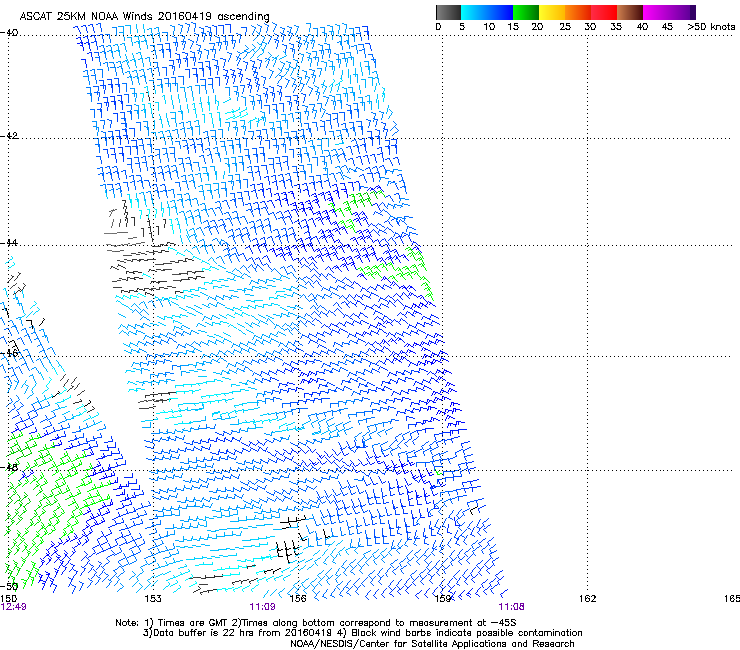Click the latitude label -42
Screen dimensions: 740x650
click(9, 135)
